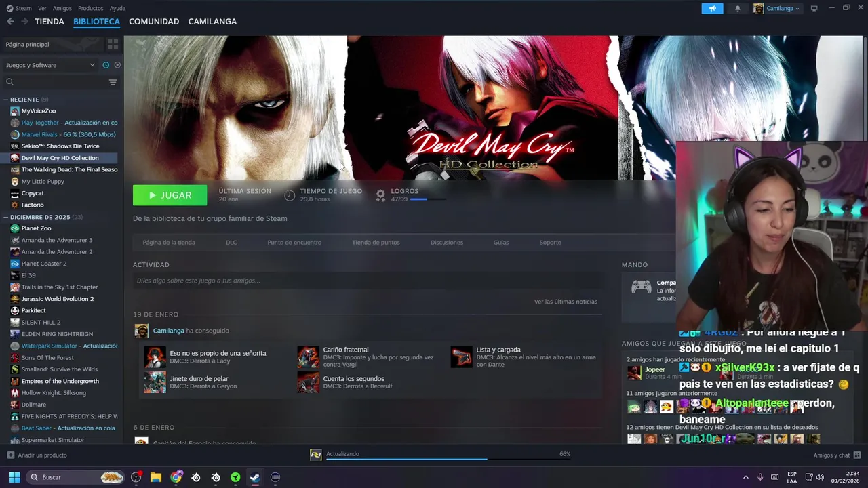Open Soporte link
Screen dimensions: 868x488
tap(550, 242)
